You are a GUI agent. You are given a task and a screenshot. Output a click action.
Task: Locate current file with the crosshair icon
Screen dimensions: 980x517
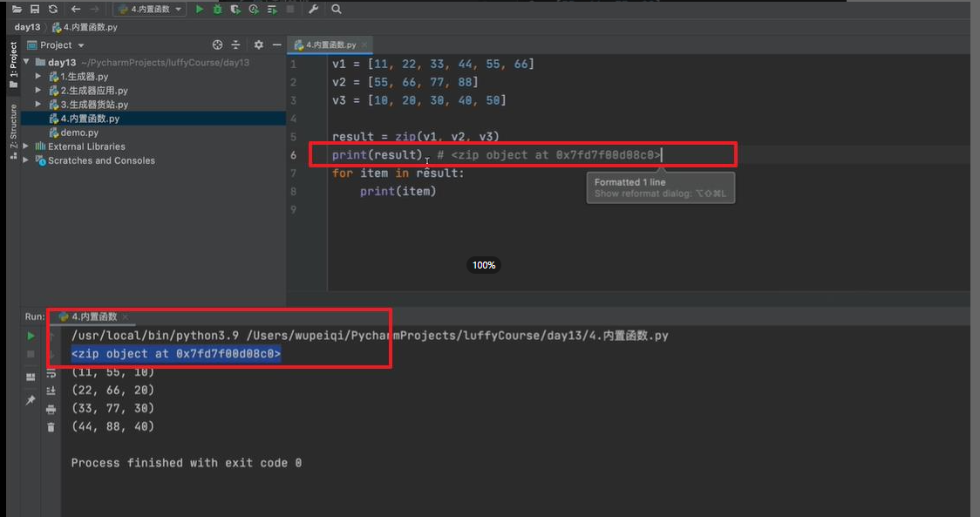coord(217,45)
